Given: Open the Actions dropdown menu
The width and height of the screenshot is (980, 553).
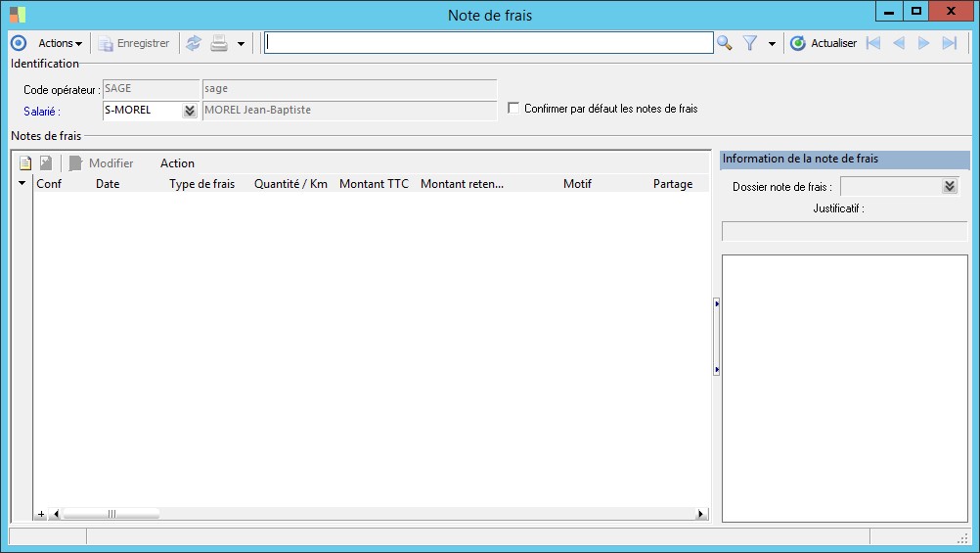Looking at the screenshot, I should pyautogui.click(x=60, y=43).
